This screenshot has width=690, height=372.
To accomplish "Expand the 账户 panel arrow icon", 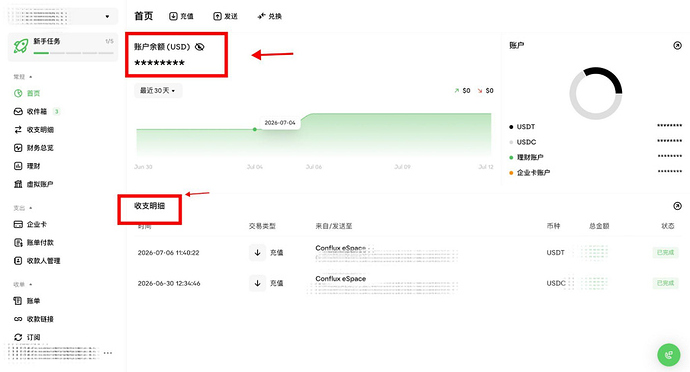I will coord(677,45).
